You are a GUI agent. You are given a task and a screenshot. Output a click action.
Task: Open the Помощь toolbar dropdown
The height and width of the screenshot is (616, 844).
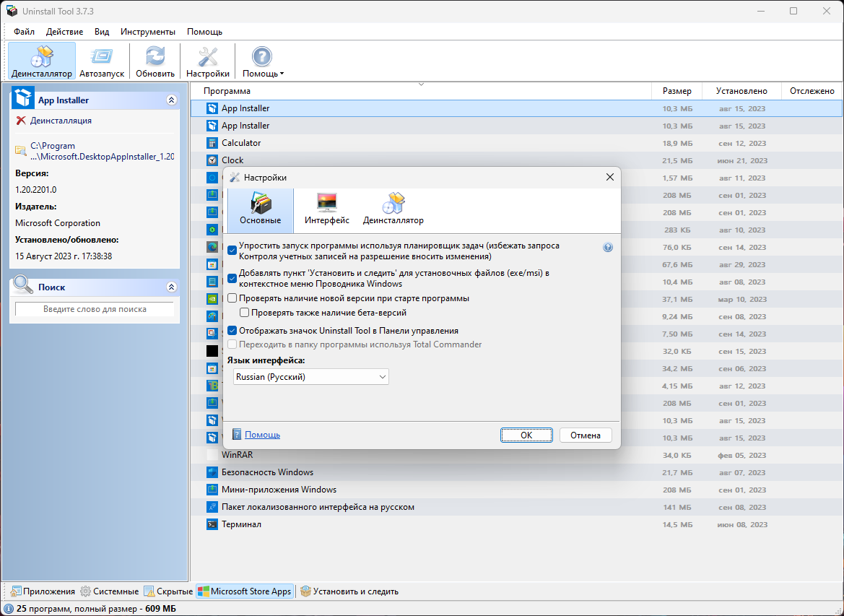[263, 61]
